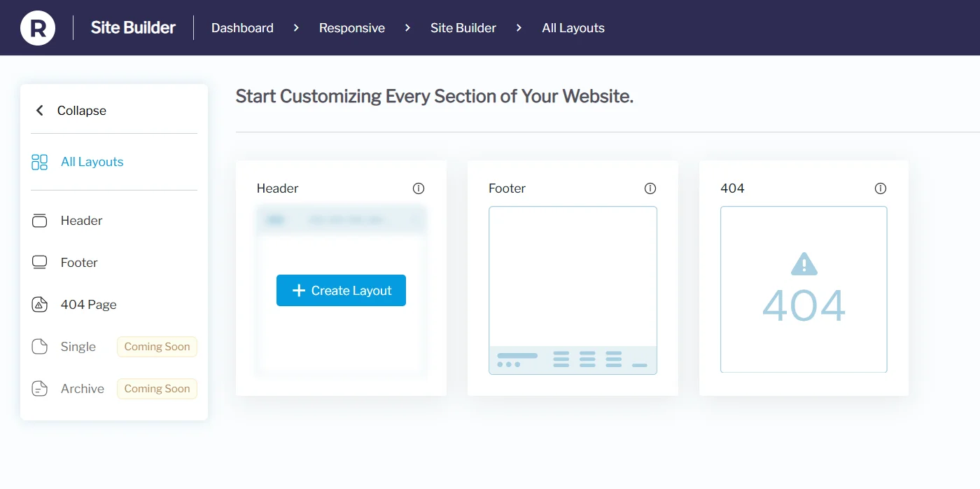
Task: Select the Archive sidebar item
Action: click(83, 389)
